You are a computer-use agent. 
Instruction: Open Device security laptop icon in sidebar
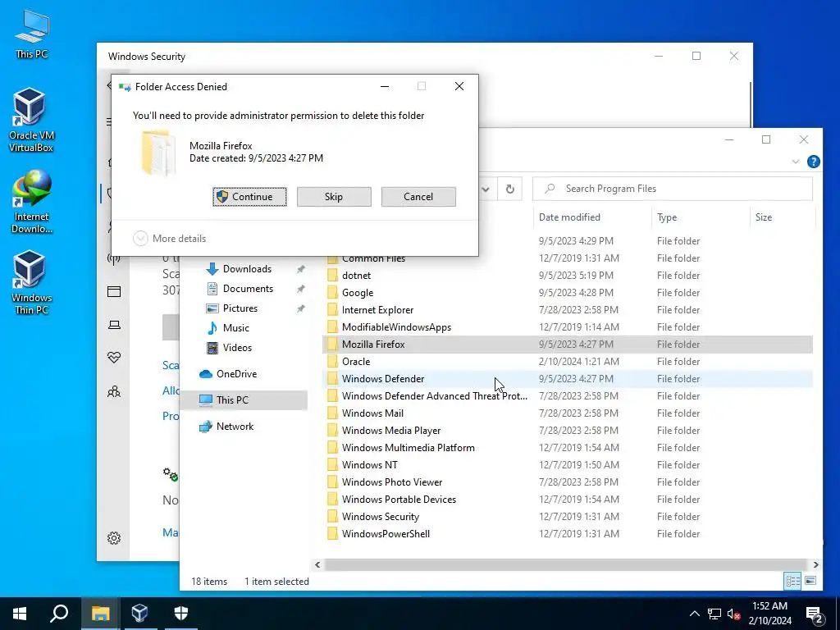[x=113, y=325]
